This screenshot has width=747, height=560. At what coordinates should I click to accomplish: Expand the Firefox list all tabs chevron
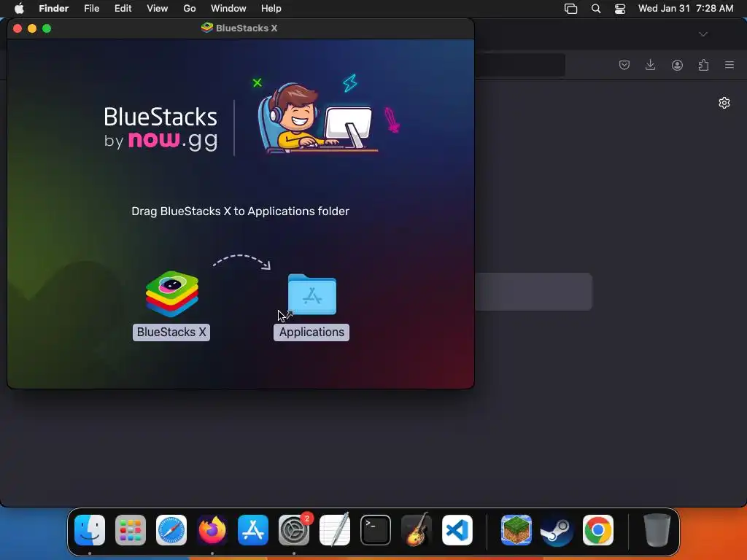pyautogui.click(x=703, y=34)
